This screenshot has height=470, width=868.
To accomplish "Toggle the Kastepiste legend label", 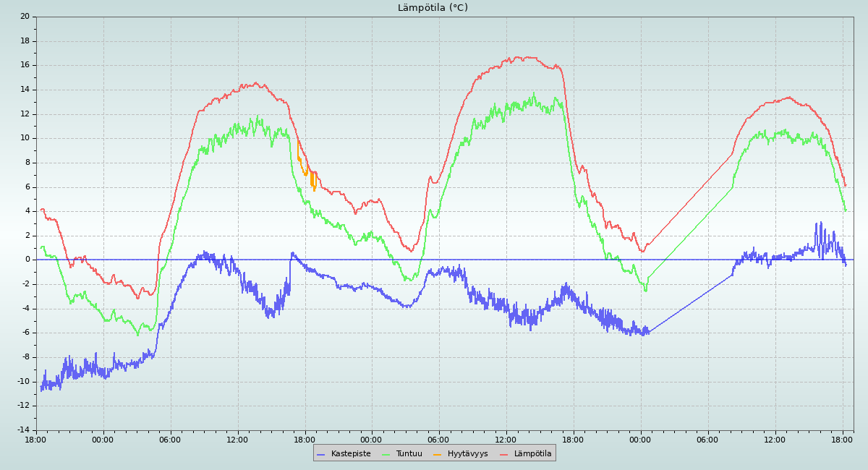I will pyautogui.click(x=351, y=454).
